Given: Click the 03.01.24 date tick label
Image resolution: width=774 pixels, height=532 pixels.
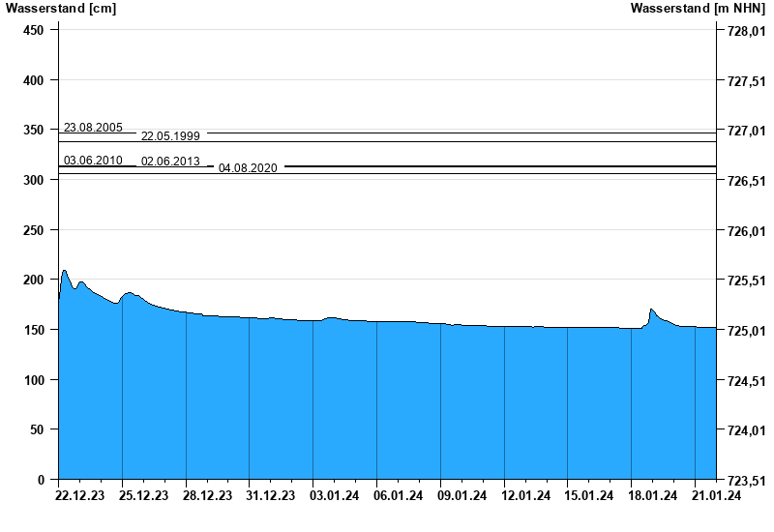Looking at the screenshot, I should pos(334,496).
